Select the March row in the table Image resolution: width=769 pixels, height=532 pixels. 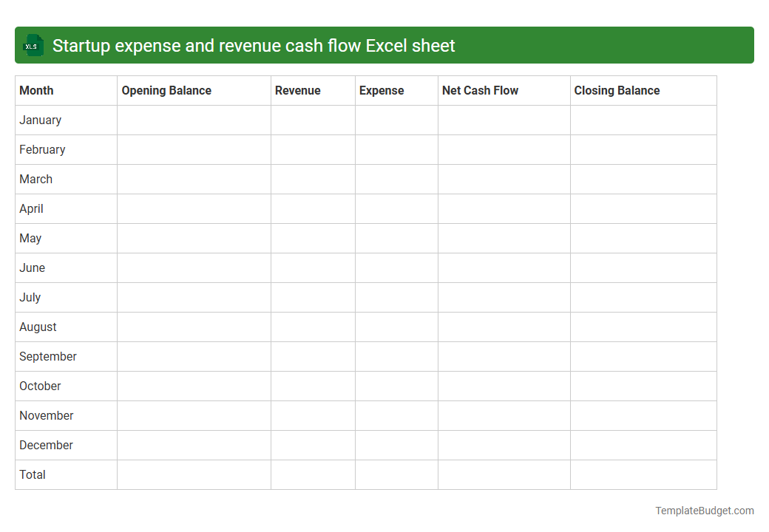point(35,179)
